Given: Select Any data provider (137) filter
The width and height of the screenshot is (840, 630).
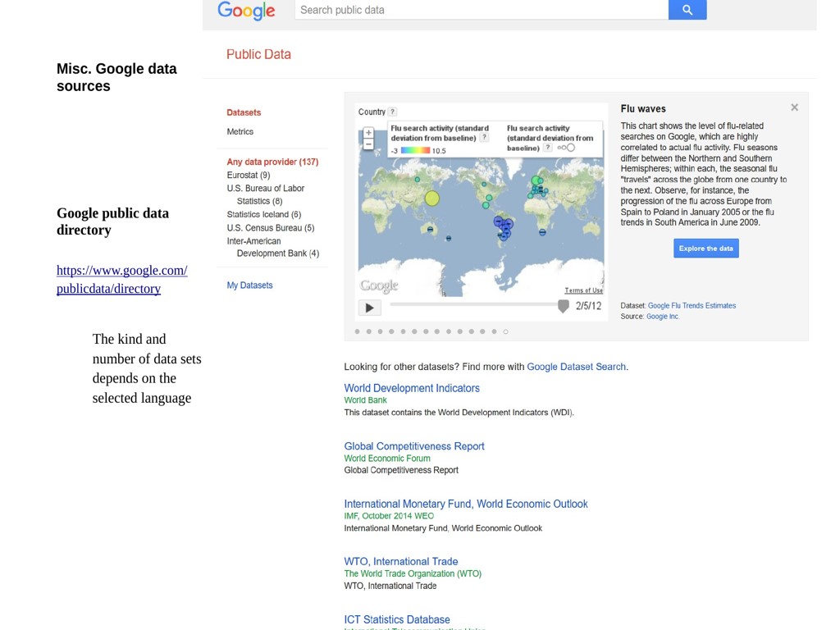Looking at the screenshot, I should 272,162.
